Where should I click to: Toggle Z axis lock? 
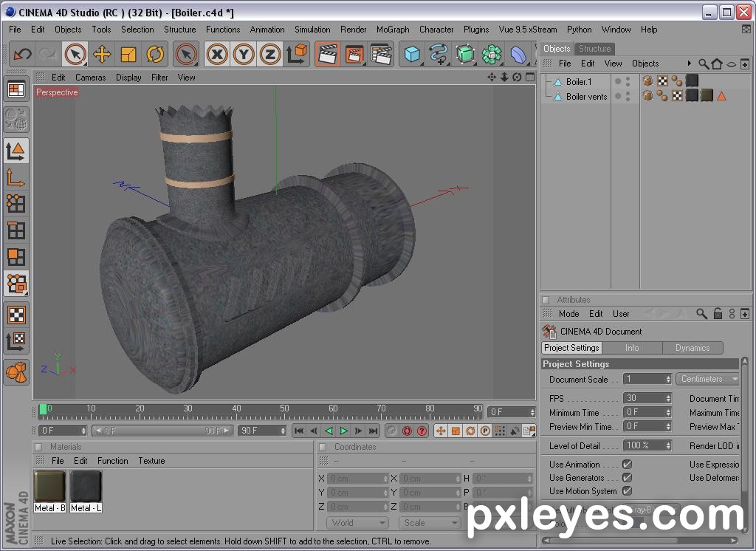click(x=270, y=54)
